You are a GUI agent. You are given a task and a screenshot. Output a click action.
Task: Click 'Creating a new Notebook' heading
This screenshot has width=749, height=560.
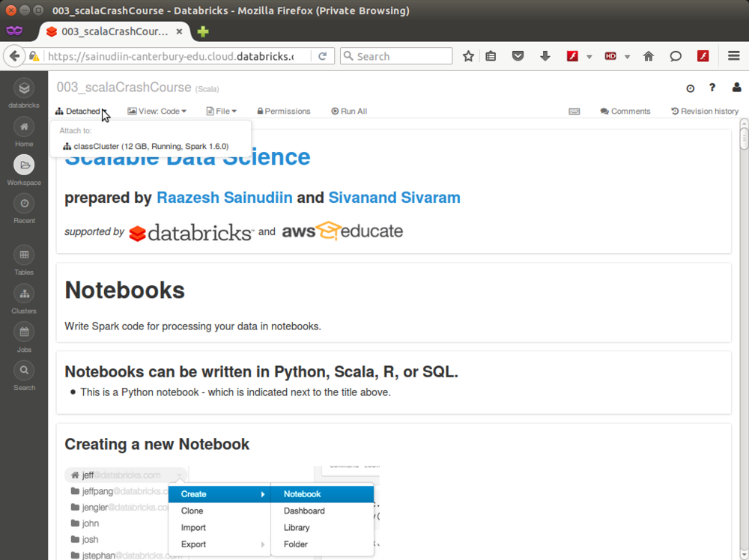(157, 445)
